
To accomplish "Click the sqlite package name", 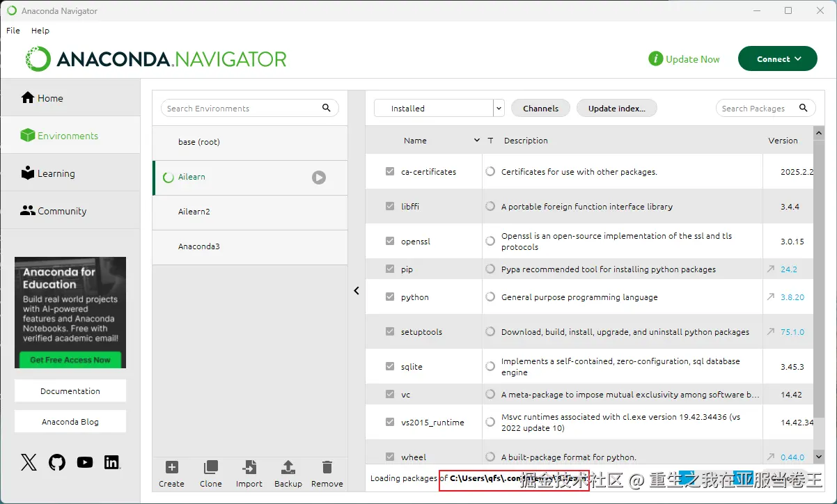I will point(412,366).
